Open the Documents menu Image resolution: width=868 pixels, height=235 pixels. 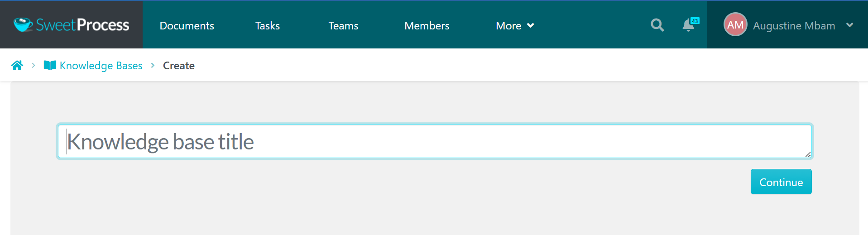pyautogui.click(x=187, y=26)
